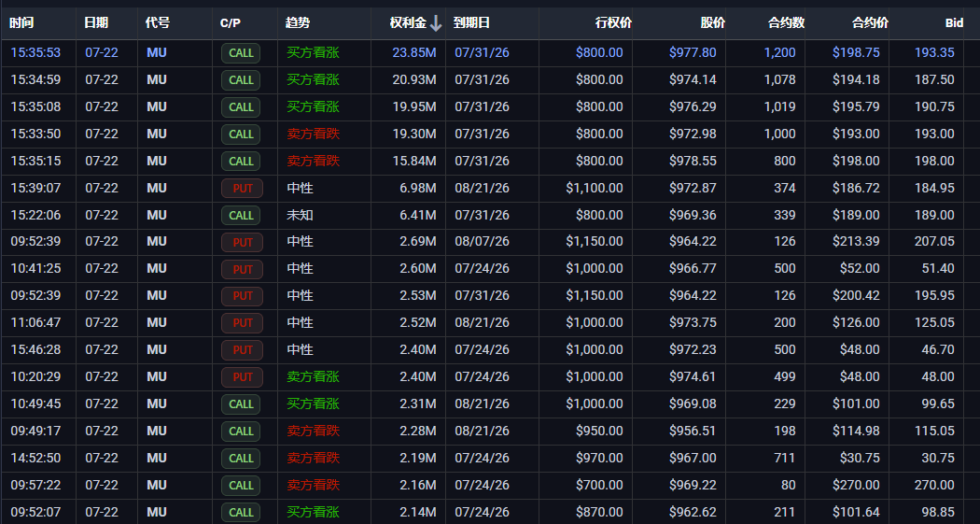Click the Bid column header
This screenshot has width=980, height=524.
(x=954, y=23)
